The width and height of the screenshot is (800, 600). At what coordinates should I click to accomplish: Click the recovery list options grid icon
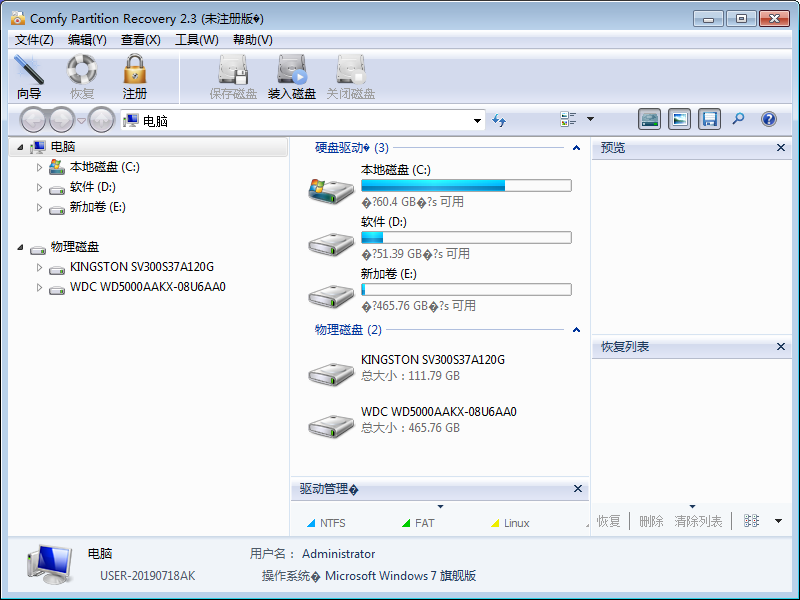click(751, 521)
